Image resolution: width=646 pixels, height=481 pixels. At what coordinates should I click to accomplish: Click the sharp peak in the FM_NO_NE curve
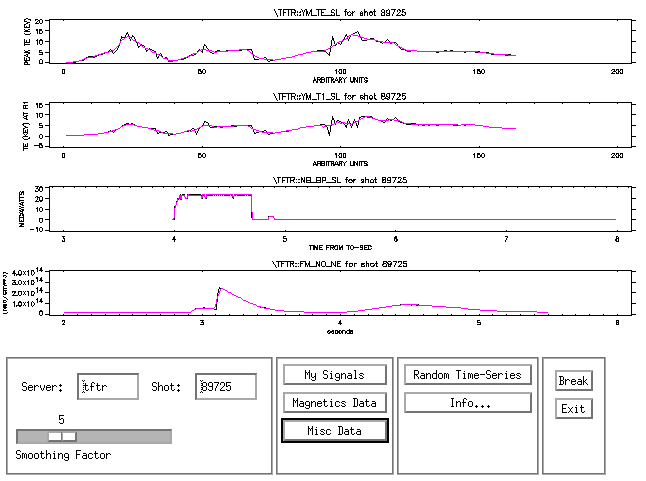[x=219, y=288]
